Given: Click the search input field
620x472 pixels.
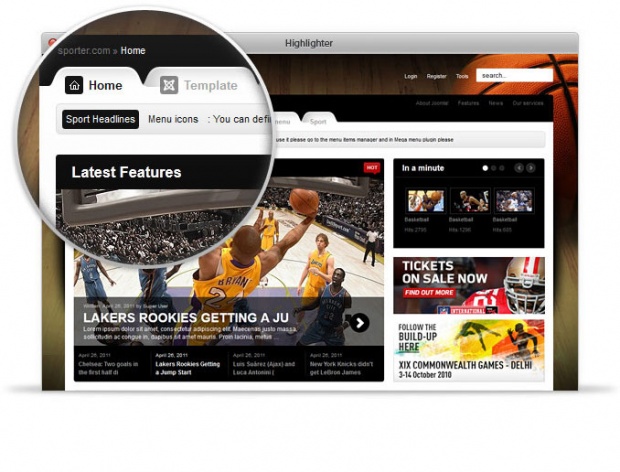Looking at the screenshot, I should [514, 75].
